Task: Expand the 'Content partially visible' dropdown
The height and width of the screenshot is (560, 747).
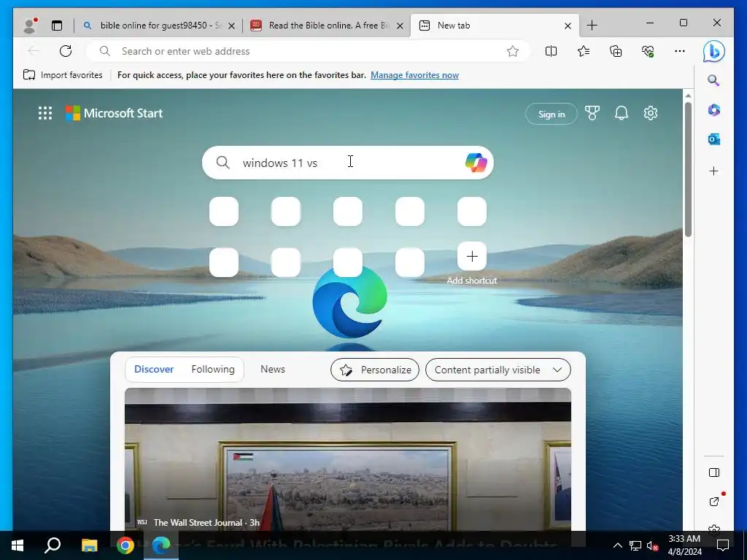Action: (498, 370)
